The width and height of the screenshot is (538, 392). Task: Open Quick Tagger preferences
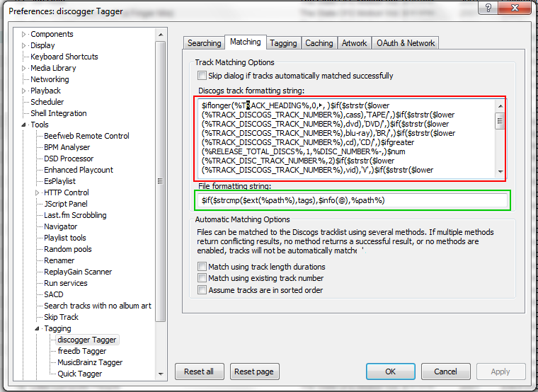pyautogui.click(x=79, y=374)
